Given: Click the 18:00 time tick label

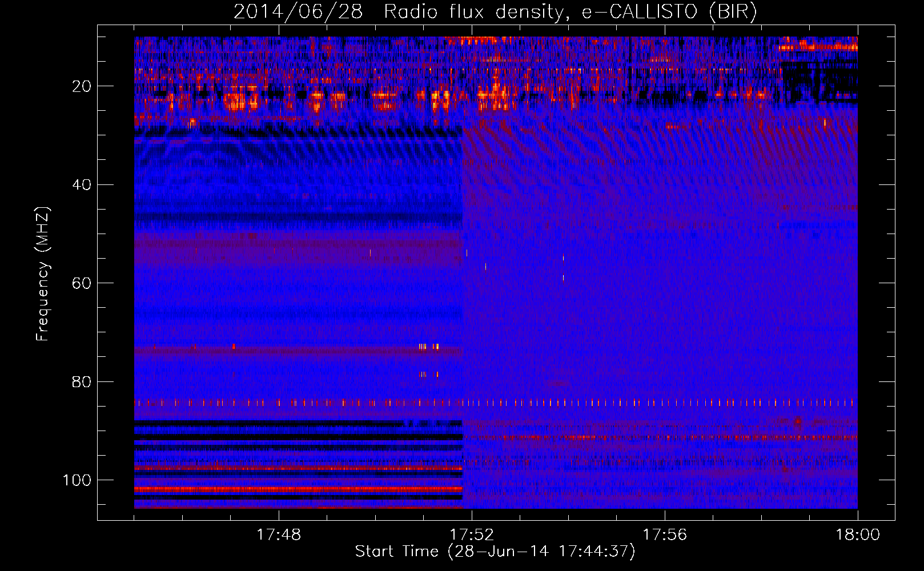Looking at the screenshot, I should click(x=858, y=535).
